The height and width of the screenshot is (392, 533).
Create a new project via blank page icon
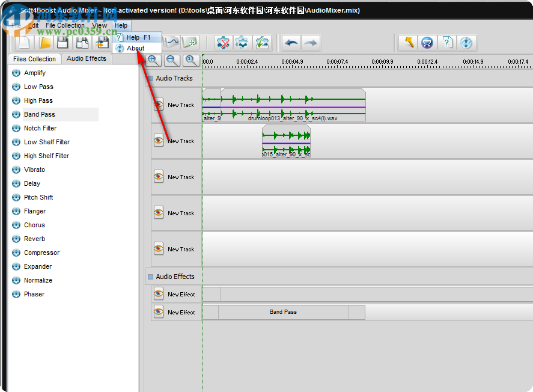coord(25,43)
